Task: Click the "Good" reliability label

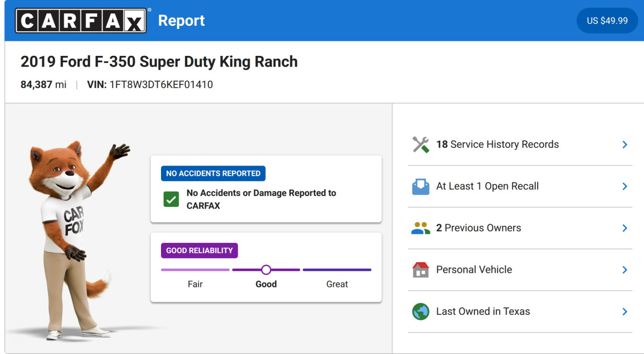Action: pyautogui.click(x=266, y=284)
